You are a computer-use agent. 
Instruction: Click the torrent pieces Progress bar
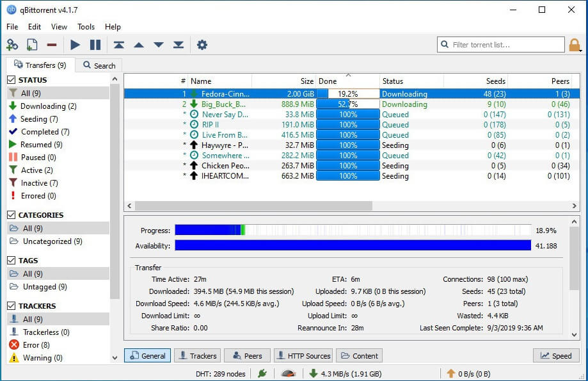pyautogui.click(x=353, y=230)
